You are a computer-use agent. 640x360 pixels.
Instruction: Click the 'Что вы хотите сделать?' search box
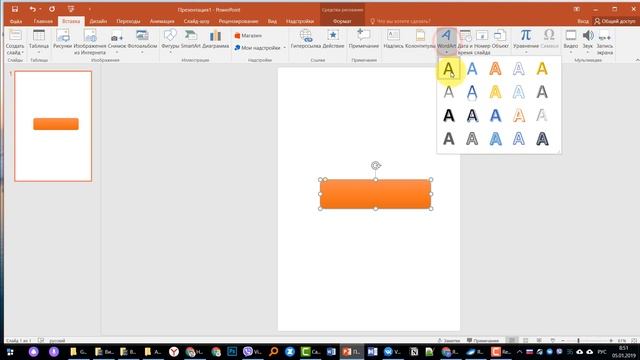pos(400,21)
